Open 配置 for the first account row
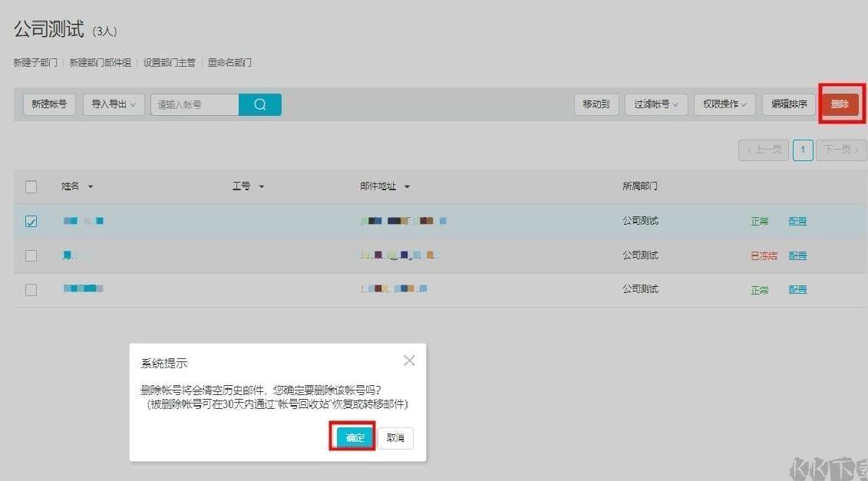868x481 pixels. 797,222
